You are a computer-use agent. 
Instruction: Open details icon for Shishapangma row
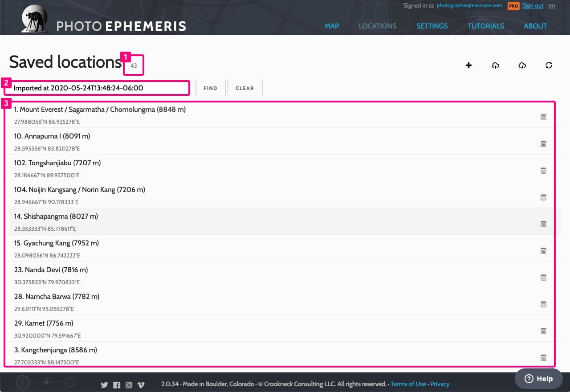[x=543, y=224]
